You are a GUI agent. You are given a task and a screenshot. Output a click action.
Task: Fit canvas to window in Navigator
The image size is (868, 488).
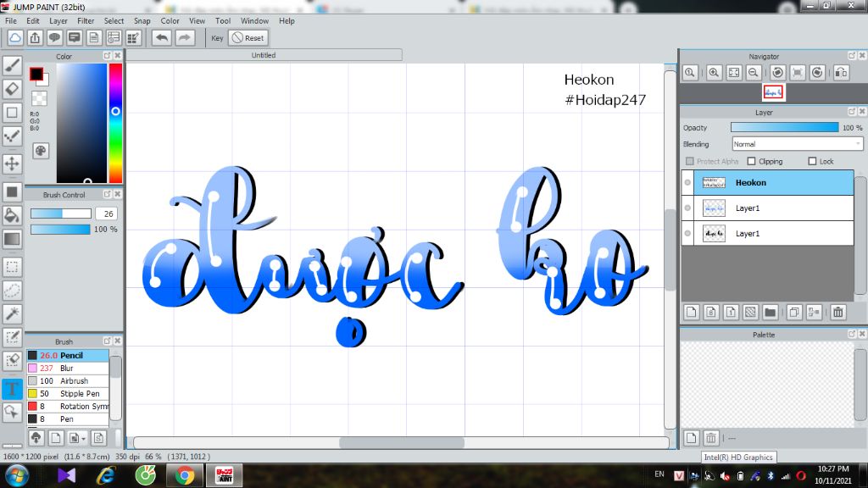pyautogui.click(x=734, y=73)
